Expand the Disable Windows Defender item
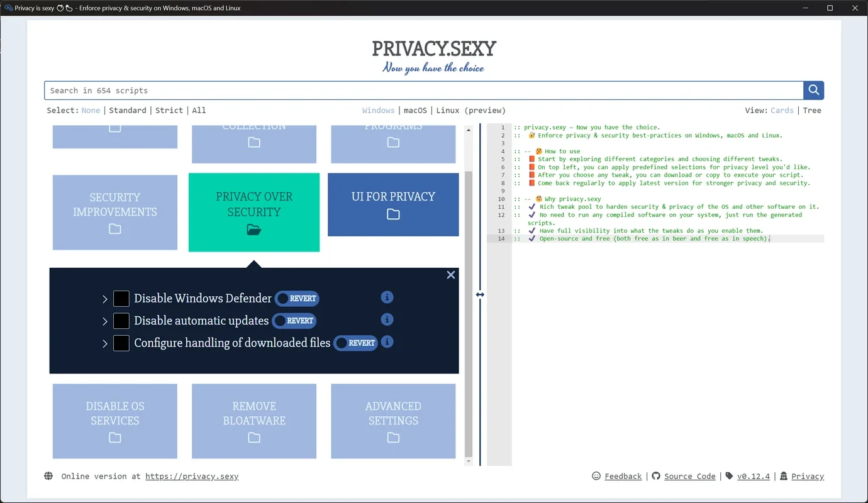Viewport: 868px width, 503px height. point(105,299)
